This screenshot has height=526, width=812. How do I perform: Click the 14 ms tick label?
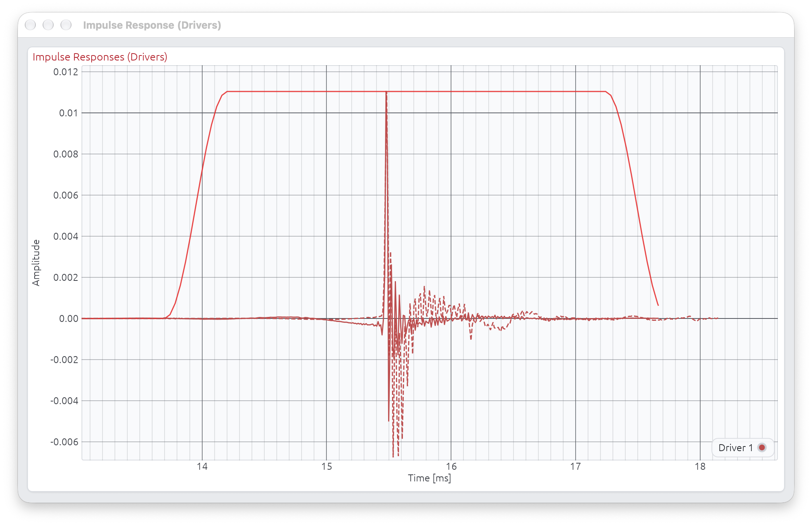202,466
